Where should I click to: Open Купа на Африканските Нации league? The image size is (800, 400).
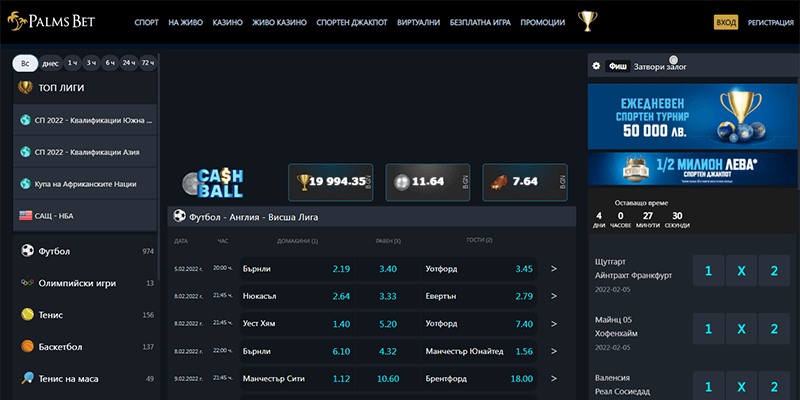tap(85, 184)
